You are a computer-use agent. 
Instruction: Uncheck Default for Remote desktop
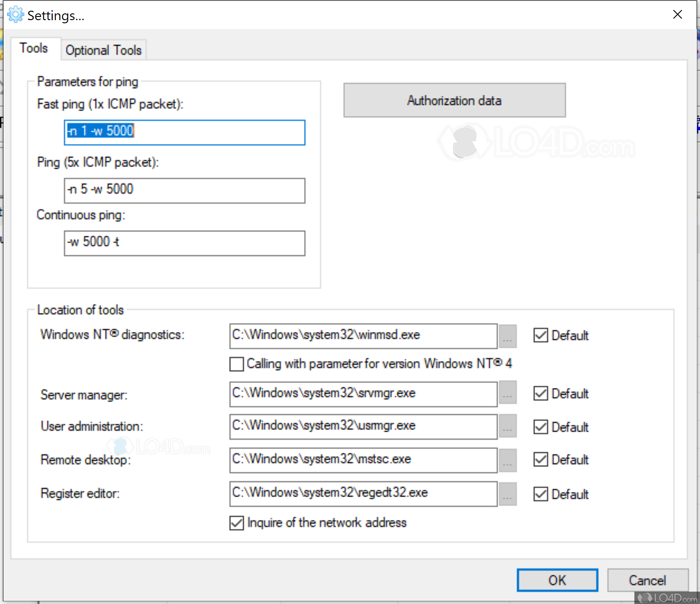tap(540, 459)
